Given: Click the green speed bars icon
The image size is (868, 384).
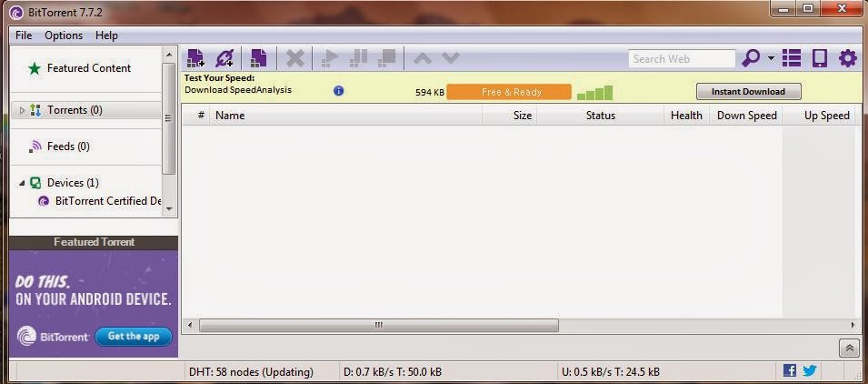Looking at the screenshot, I should point(594,93).
